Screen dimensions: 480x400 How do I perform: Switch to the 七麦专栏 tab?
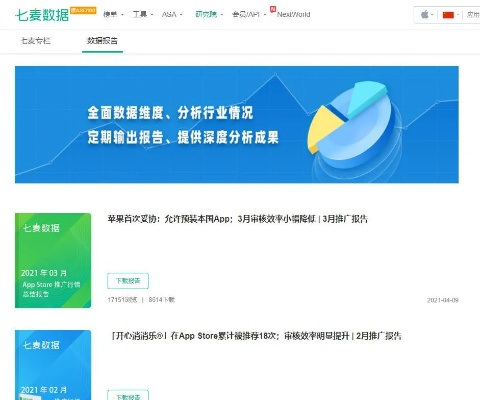click(36, 41)
